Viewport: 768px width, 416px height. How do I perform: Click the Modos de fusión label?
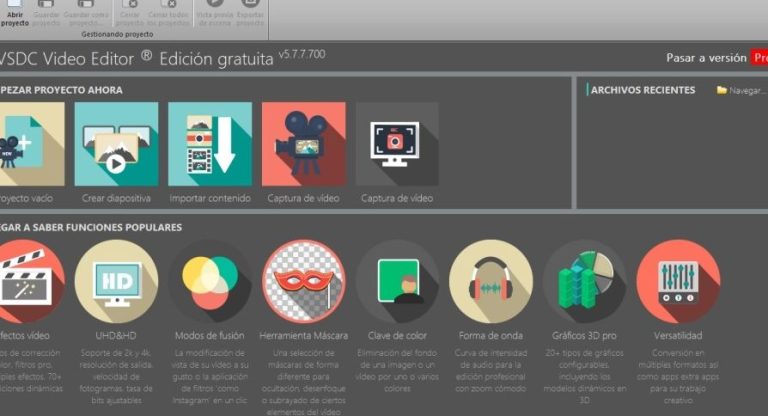(210, 336)
